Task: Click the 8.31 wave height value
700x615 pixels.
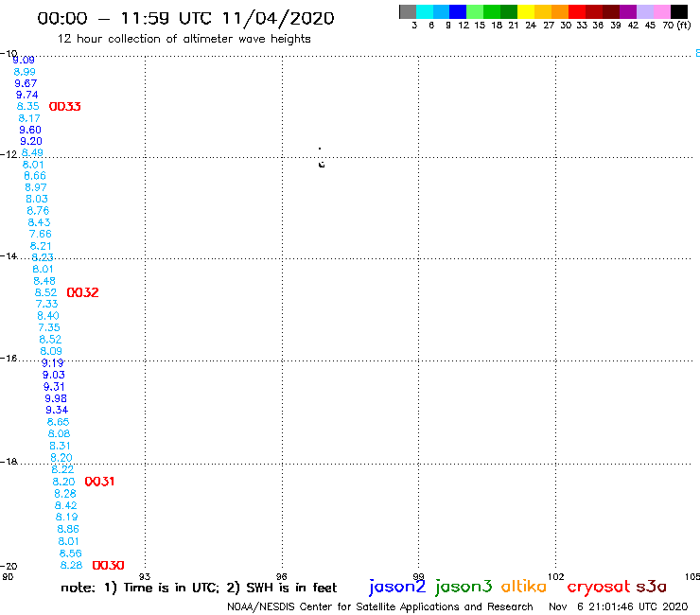Action: click(x=60, y=446)
